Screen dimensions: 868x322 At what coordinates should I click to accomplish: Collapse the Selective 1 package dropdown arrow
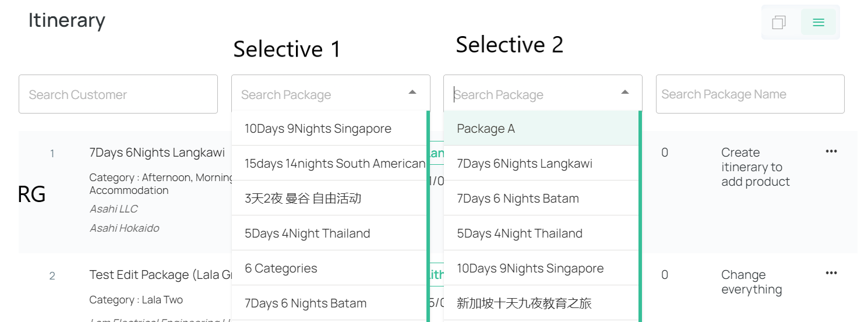click(x=412, y=93)
